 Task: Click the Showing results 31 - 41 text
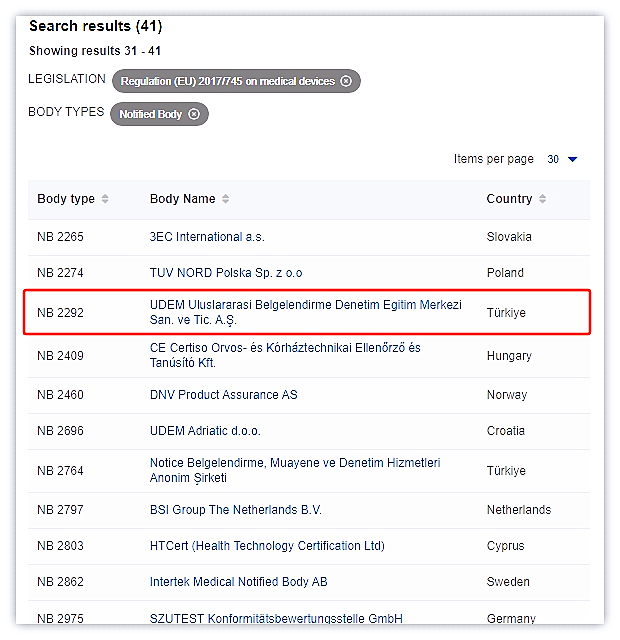click(95, 51)
